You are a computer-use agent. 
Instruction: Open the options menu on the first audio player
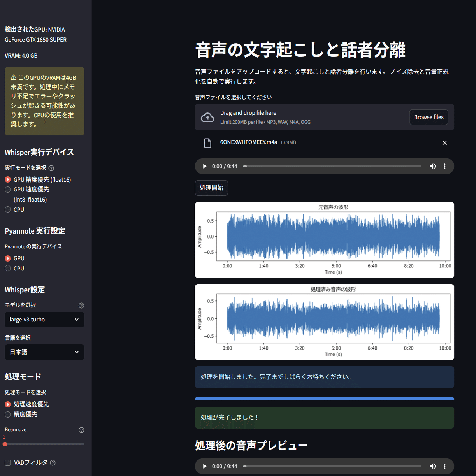445,166
